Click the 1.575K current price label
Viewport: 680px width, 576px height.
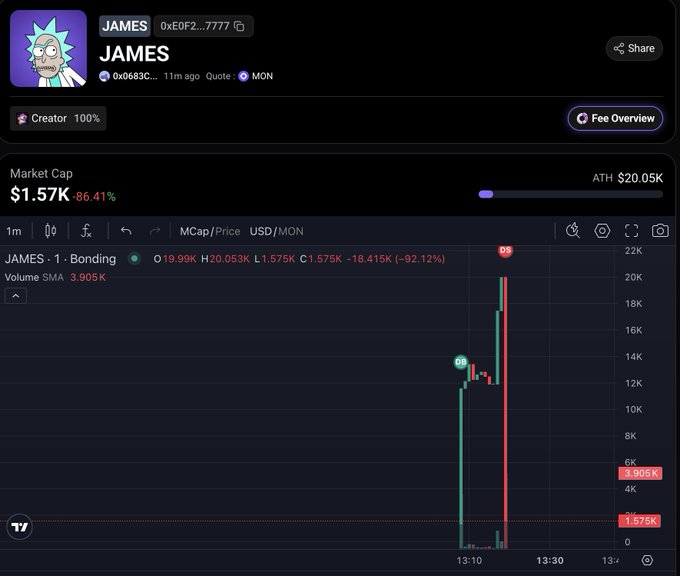pyautogui.click(x=640, y=521)
